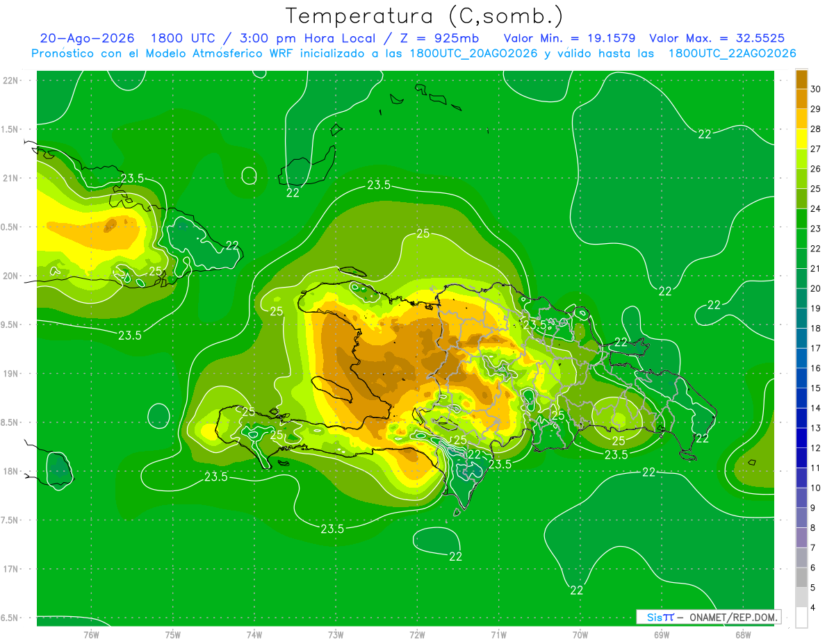Click the "29" label on the color scale
Viewport: 834px width, 644px height.
click(816, 109)
